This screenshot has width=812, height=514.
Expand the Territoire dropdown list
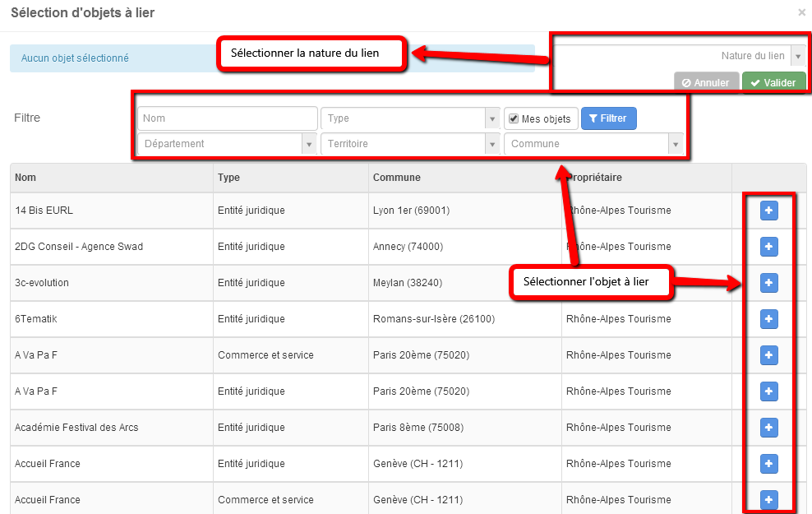pyautogui.click(x=410, y=144)
